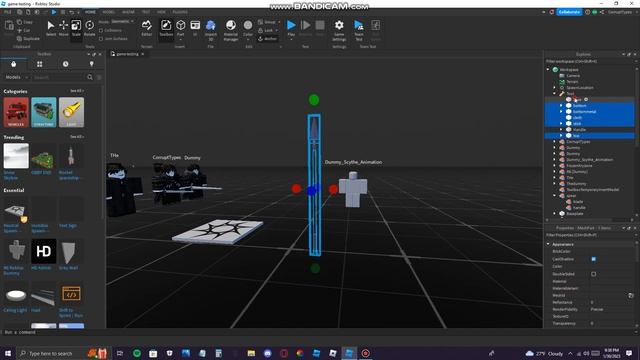Click the Collaborate button
The width and height of the screenshot is (640, 360).
pos(569,12)
